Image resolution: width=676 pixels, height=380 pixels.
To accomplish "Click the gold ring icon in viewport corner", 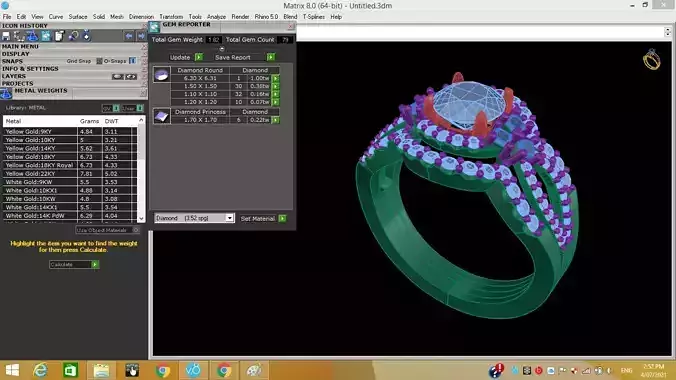I will tap(651, 59).
